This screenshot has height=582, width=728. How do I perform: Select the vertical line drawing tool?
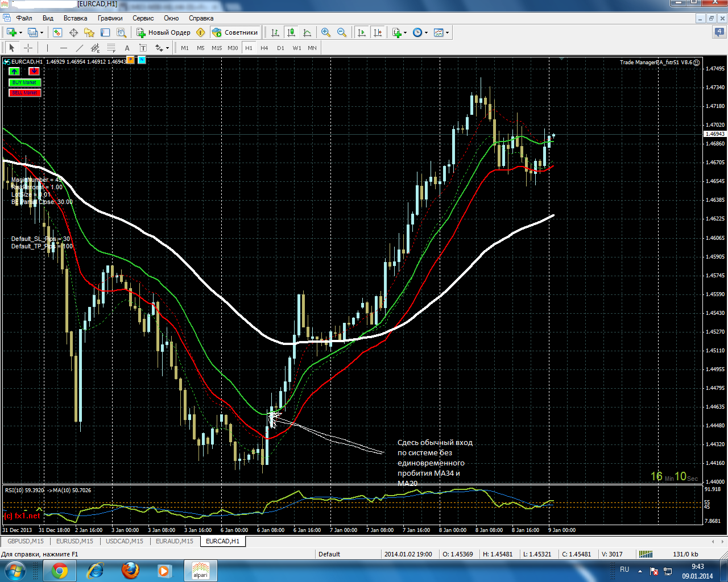pos(47,48)
